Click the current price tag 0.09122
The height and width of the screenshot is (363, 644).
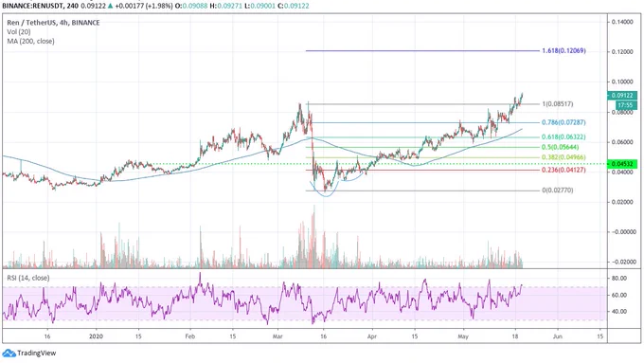(x=622, y=96)
